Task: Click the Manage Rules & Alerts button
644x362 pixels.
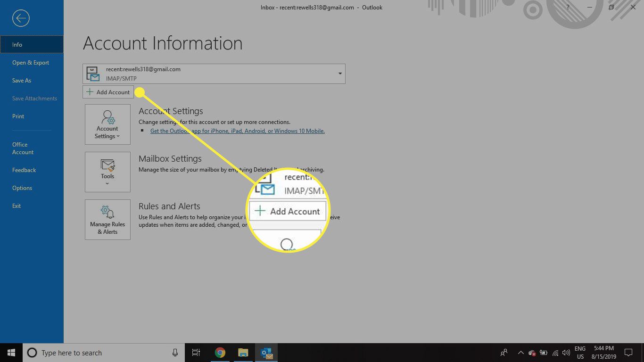Action: click(107, 220)
